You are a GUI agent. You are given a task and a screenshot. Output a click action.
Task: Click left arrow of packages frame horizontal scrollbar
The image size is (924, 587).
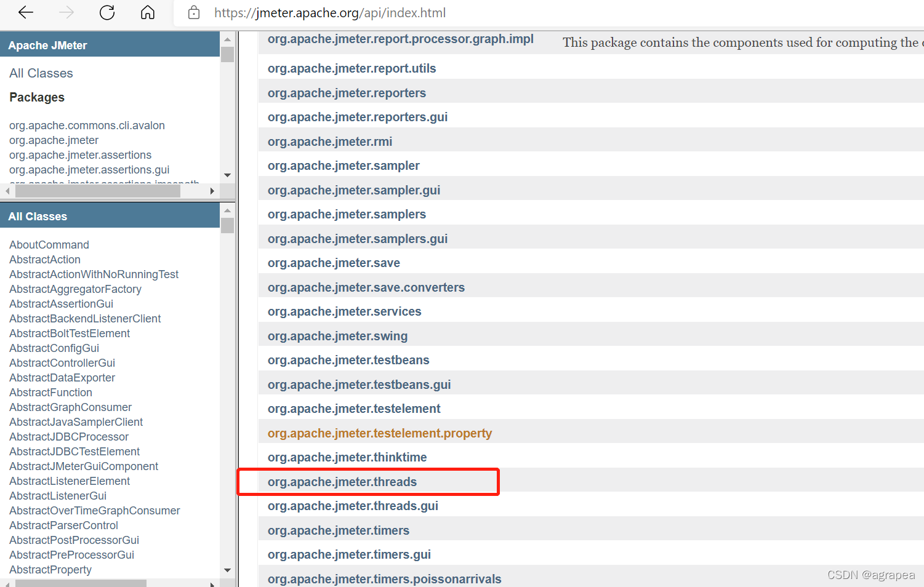[x=7, y=191]
